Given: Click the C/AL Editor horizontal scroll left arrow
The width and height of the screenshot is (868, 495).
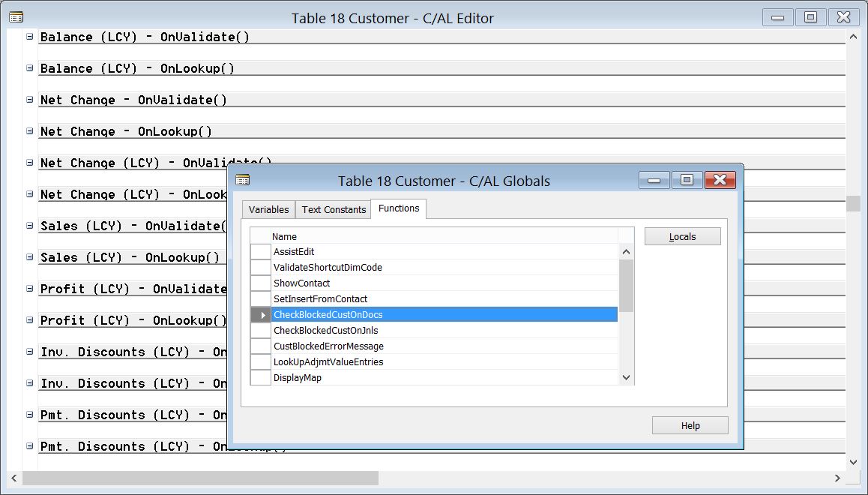Looking at the screenshot, I should (14, 478).
